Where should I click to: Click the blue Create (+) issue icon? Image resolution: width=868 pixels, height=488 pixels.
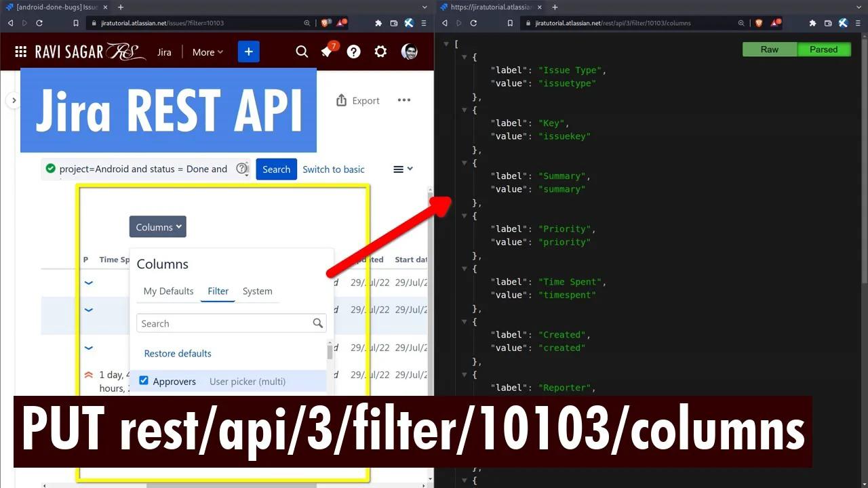pyautogui.click(x=248, y=52)
